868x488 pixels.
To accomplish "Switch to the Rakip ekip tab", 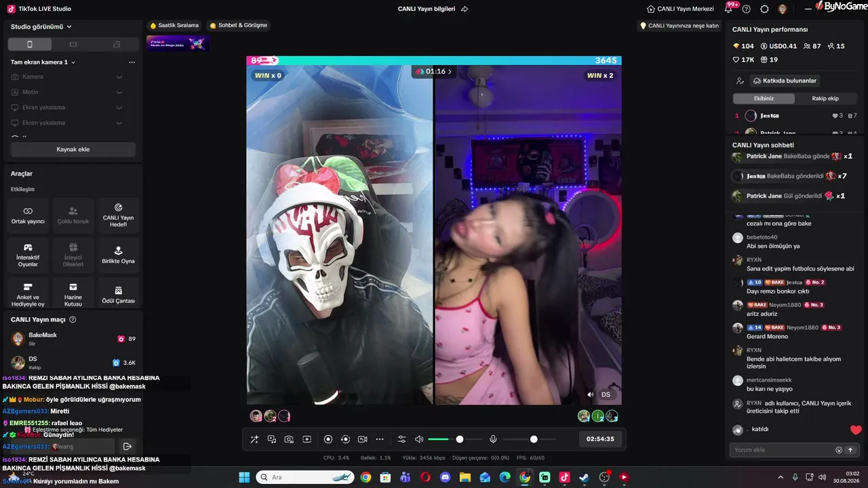I will pyautogui.click(x=825, y=98).
